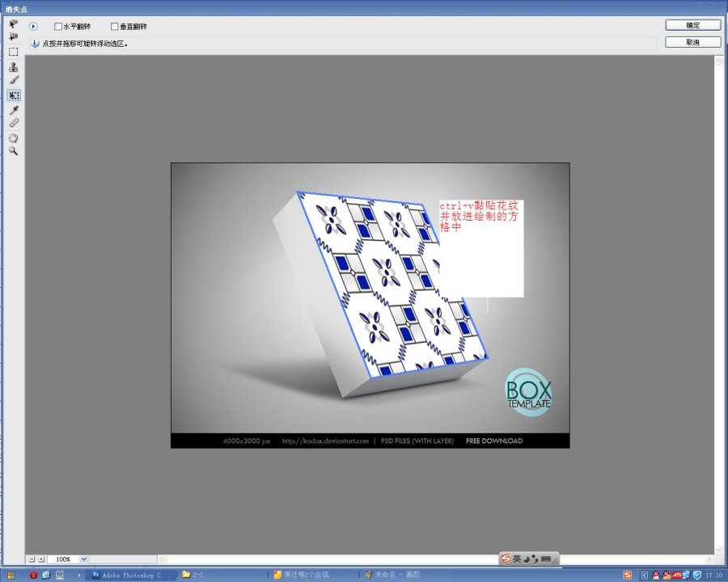
Task: Click the 17:10 system clock
Action: point(714,576)
